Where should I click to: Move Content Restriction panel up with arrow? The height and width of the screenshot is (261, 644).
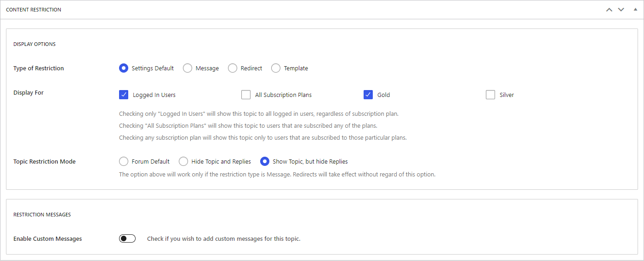point(609,10)
